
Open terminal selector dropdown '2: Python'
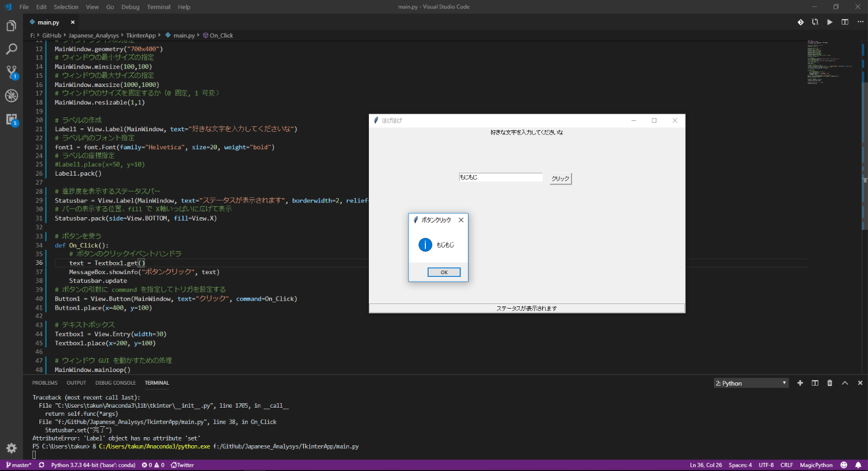pyautogui.click(x=750, y=383)
